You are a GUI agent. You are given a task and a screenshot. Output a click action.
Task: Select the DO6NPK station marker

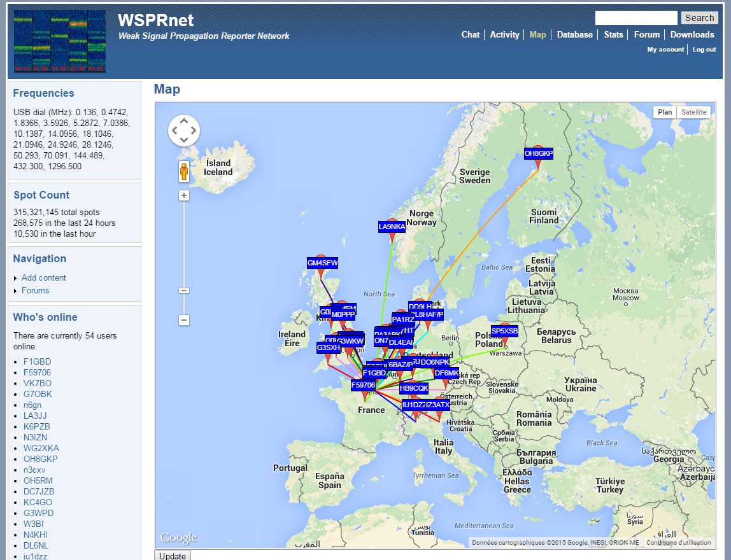point(434,362)
